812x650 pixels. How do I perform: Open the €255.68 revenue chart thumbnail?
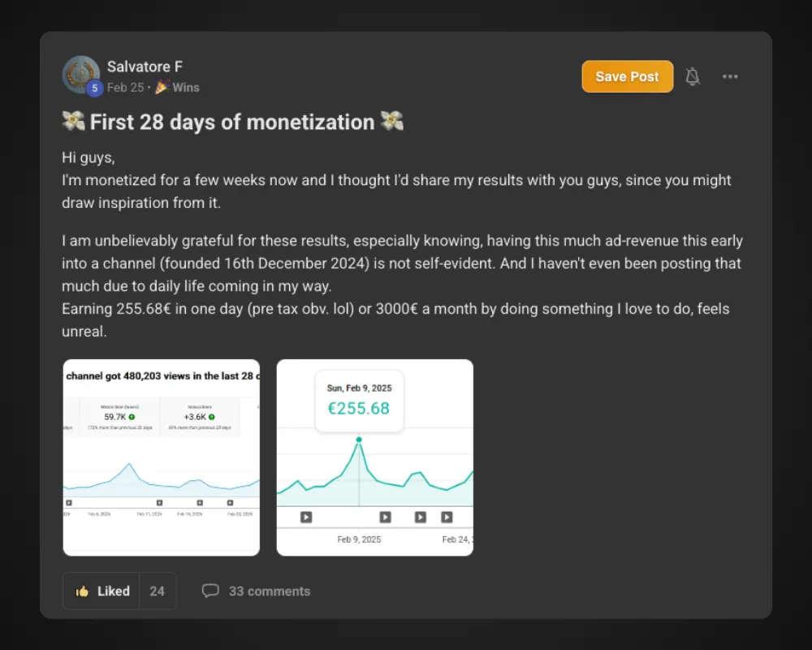374,457
